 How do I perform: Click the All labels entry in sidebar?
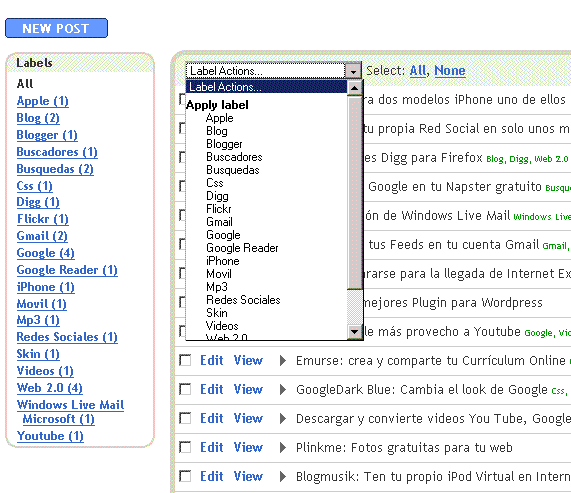coord(25,84)
